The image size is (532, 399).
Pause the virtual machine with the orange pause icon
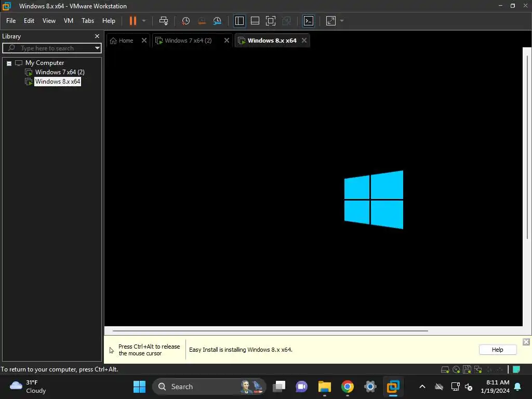[x=132, y=21]
